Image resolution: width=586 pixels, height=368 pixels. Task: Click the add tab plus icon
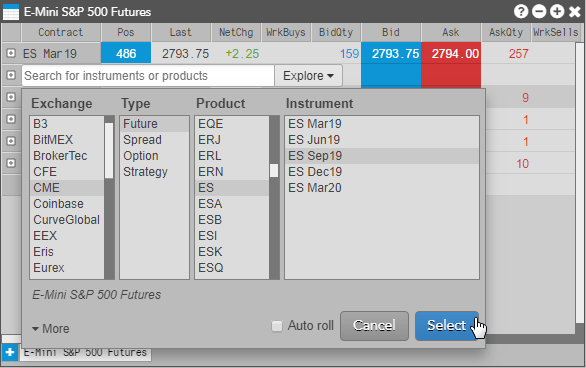coord(10,352)
